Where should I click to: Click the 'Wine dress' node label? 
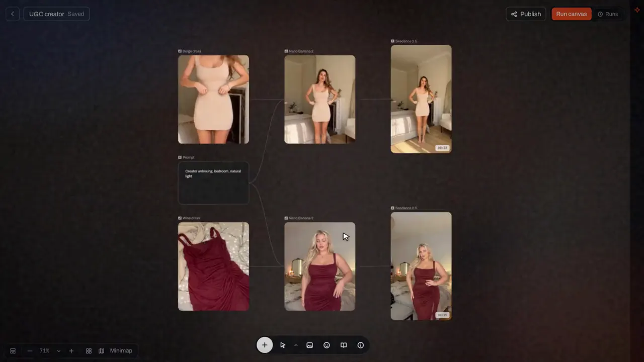pyautogui.click(x=191, y=218)
